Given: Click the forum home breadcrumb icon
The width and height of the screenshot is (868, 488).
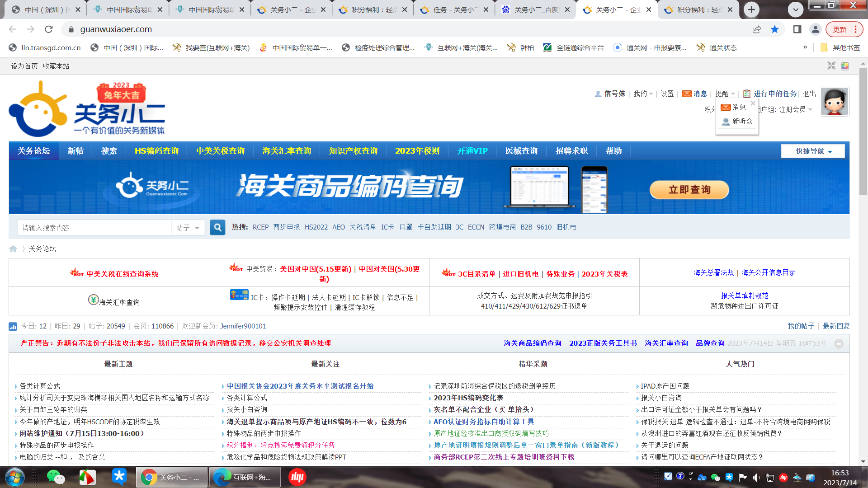Looking at the screenshot, I should click(x=13, y=249).
